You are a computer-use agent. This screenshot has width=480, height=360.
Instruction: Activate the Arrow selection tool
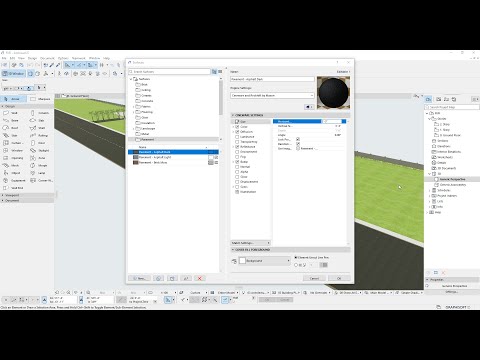click(13, 99)
